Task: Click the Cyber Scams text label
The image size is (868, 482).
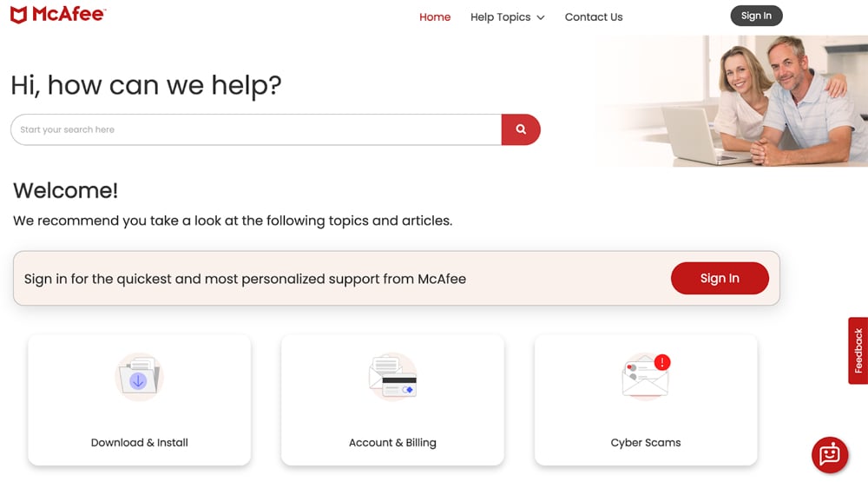Action: 646,442
